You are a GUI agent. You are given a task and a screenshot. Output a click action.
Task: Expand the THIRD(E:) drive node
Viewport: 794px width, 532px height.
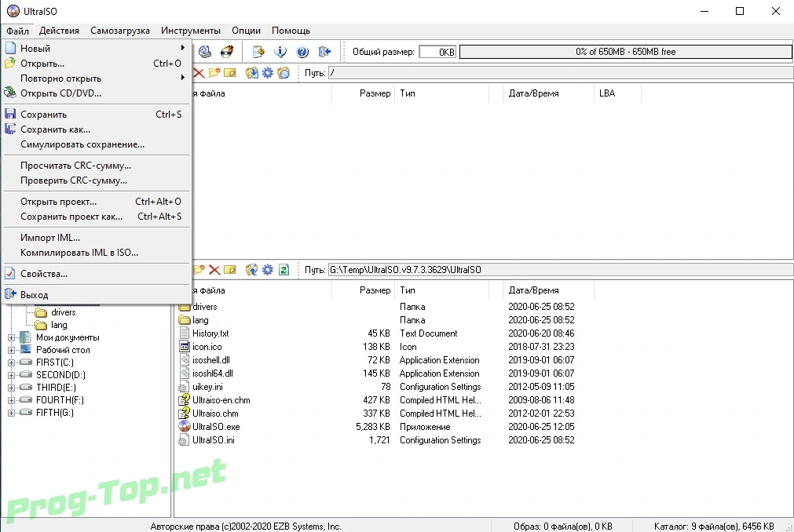pyautogui.click(x=11, y=388)
